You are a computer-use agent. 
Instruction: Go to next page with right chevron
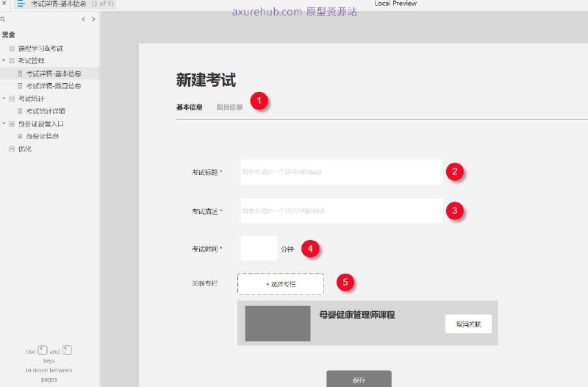93,19
